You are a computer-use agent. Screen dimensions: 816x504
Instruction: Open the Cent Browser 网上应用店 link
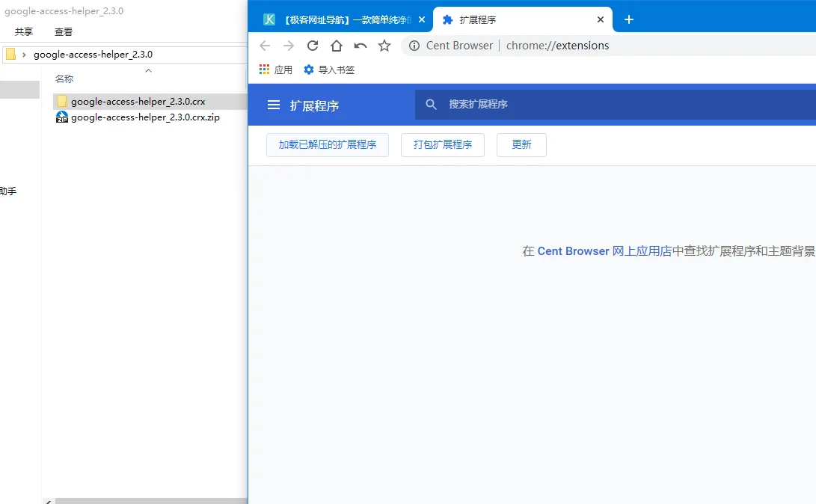tap(604, 251)
